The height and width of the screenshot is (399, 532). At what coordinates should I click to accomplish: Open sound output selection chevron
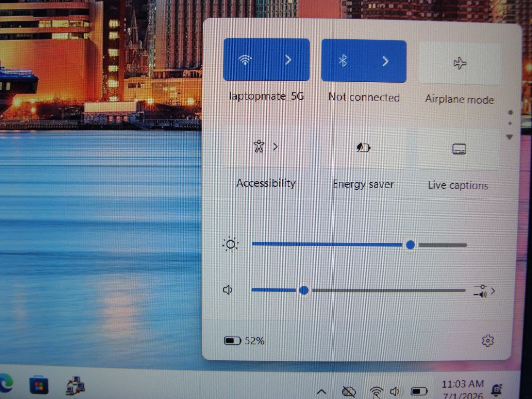pos(485,291)
